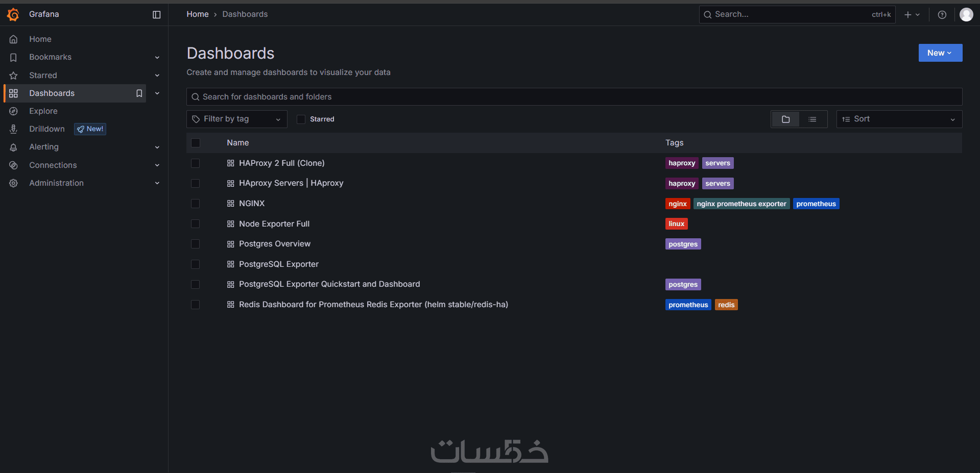Click the Connections icon in sidebar

[14, 165]
